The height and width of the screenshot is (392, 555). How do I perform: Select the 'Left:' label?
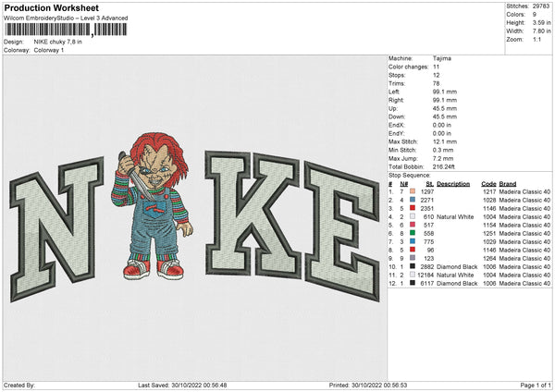[394, 92]
